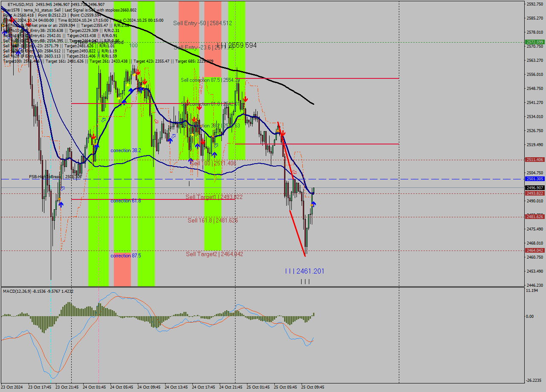Click the 'Sell 100 | 2511.406' label
Image resolution: width=546 pixels, height=392 pixels.
tap(213, 163)
